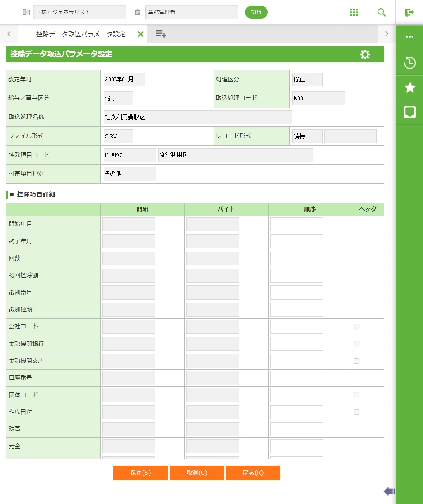Click the 元金 順序 input
The width and height of the screenshot is (423, 504).
(x=297, y=446)
